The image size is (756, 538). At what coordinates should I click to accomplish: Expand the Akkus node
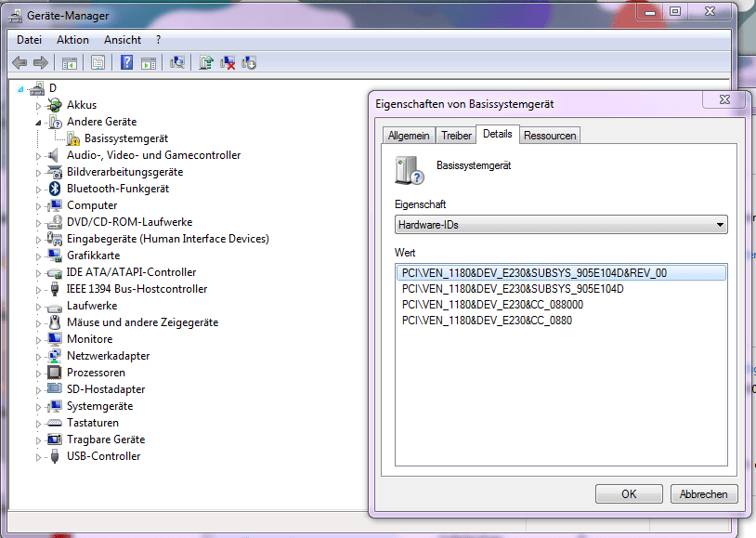pyautogui.click(x=39, y=106)
